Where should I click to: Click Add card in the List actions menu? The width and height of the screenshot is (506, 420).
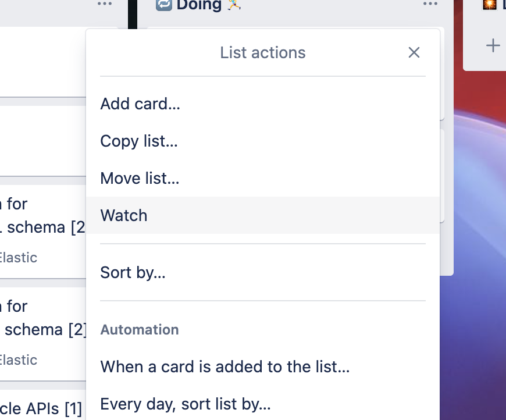coord(140,104)
